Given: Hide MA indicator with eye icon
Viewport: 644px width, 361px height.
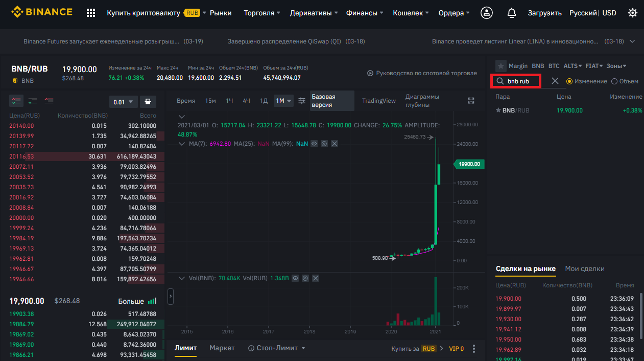Looking at the screenshot, I should point(314,144).
